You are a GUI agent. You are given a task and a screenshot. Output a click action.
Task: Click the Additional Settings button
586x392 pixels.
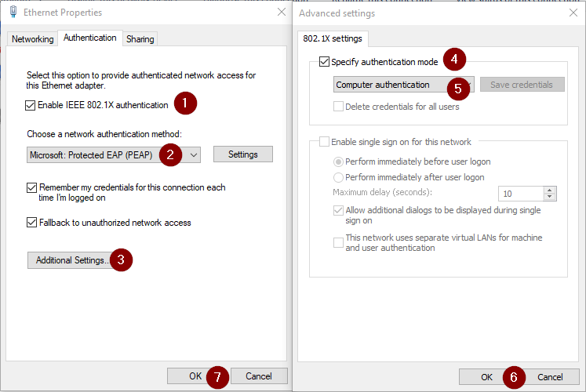tap(72, 260)
